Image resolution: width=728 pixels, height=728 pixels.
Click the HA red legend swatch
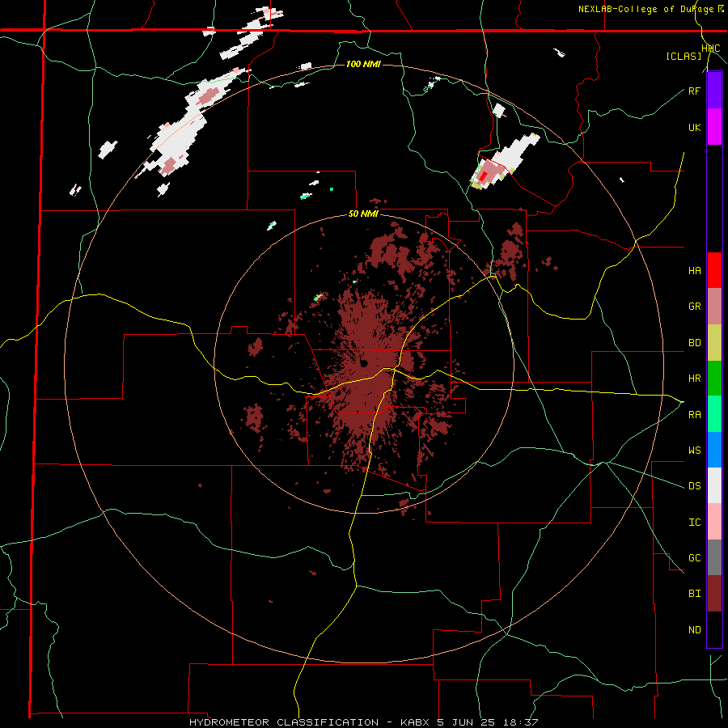coord(714,270)
